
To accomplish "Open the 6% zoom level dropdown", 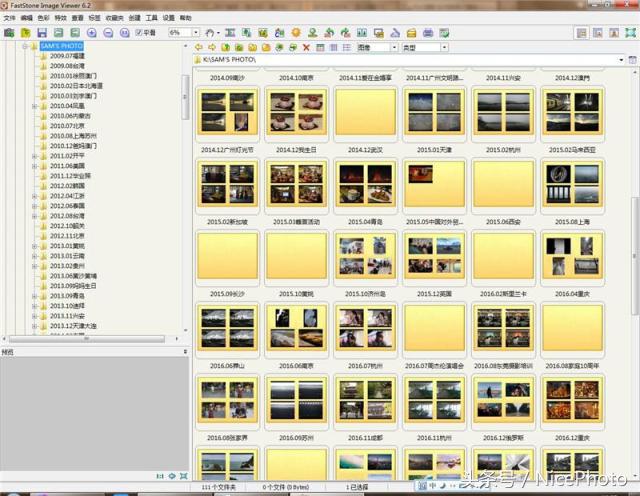I will point(194,33).
